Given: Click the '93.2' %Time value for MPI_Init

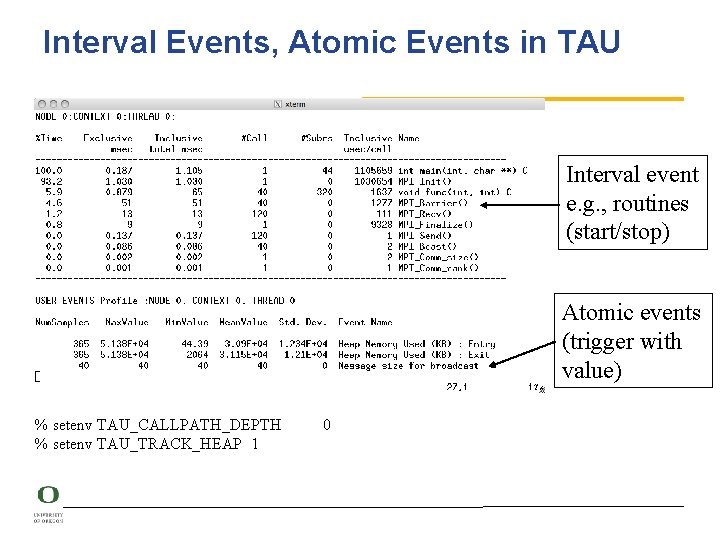Looking at the screenshot, I should pos(51,182).
